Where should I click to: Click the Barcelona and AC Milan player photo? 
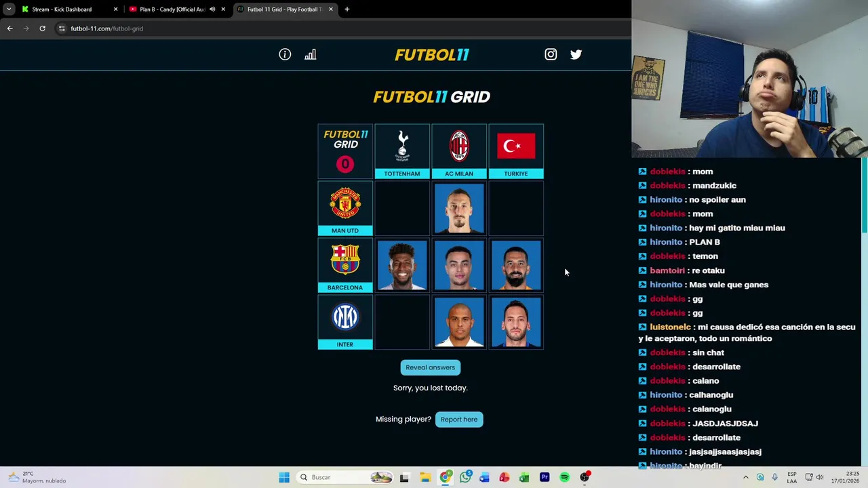click(459, 265)
